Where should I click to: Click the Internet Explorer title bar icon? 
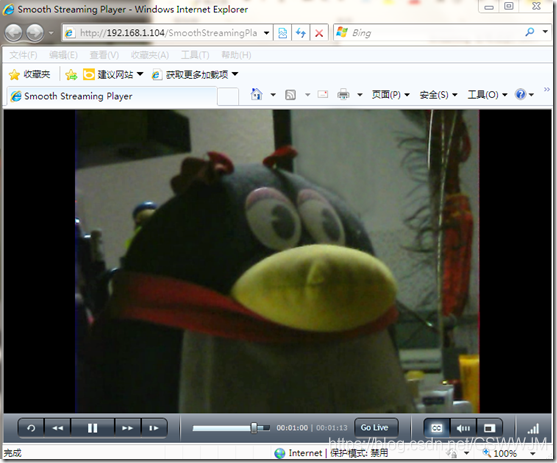click(9, 9)
